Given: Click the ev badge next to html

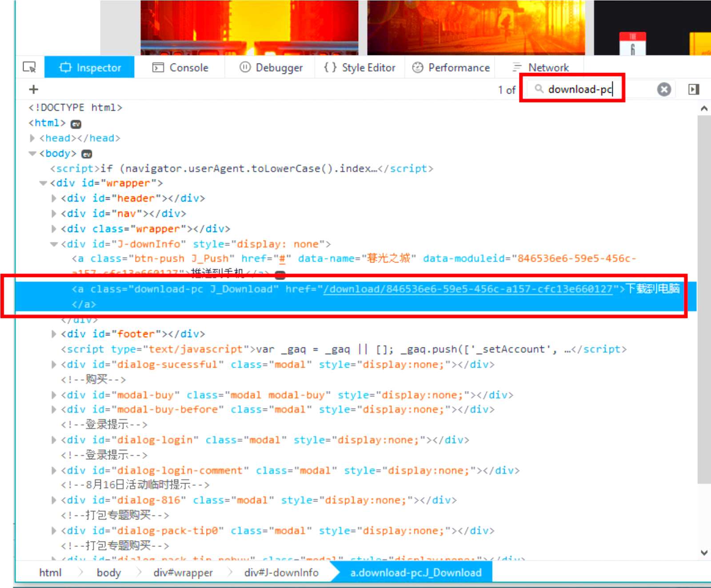Looking at the screenshot, I should [x=76, y=124].
